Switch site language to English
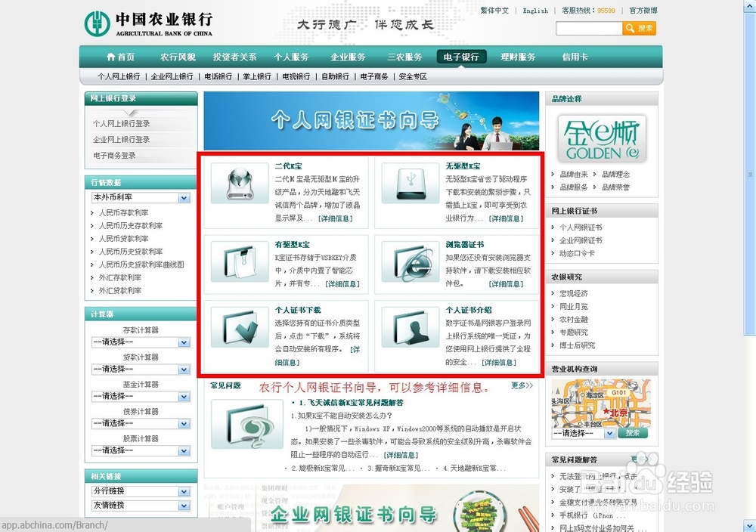The height and width of the screenshot is (532, 756). [534, 10]
